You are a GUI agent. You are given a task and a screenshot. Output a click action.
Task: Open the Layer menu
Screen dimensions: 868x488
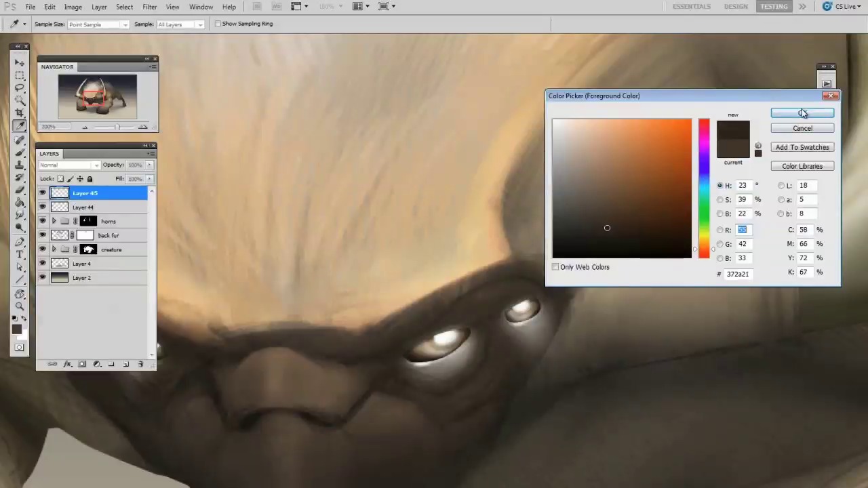99,7
